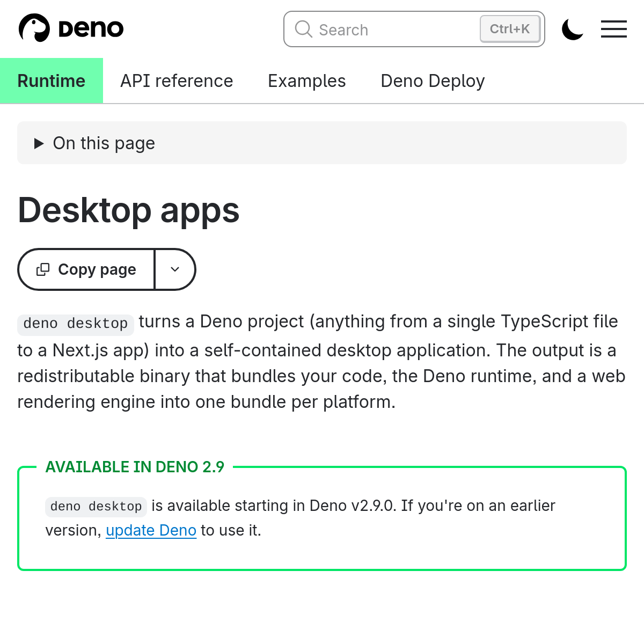Click the Deno wordmark text logo
644x644 pixels.
point(91,29)
